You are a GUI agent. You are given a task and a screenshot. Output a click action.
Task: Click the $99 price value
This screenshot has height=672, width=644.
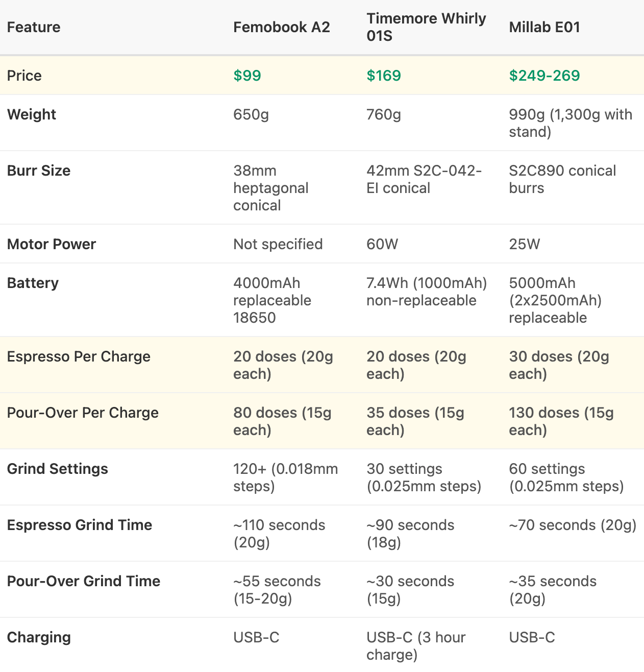click(x=247, y=76)
